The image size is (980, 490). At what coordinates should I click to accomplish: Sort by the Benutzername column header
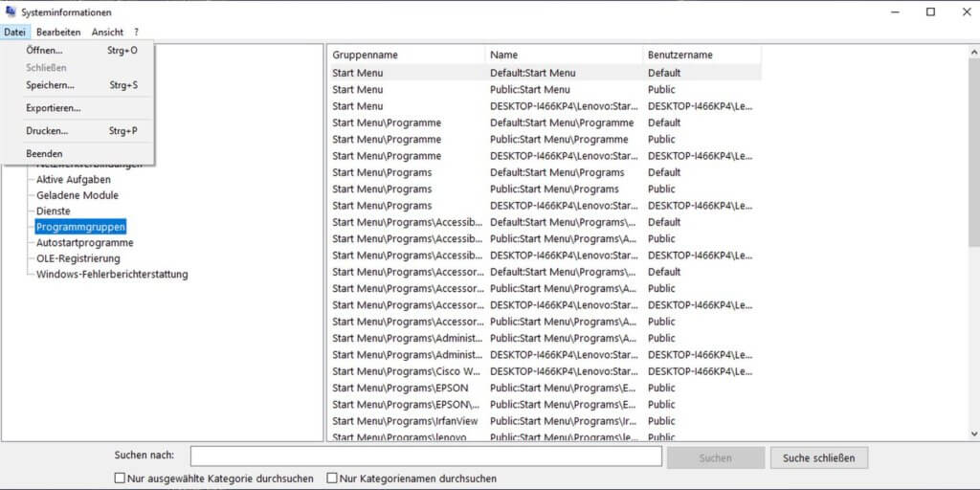point(702,55)
